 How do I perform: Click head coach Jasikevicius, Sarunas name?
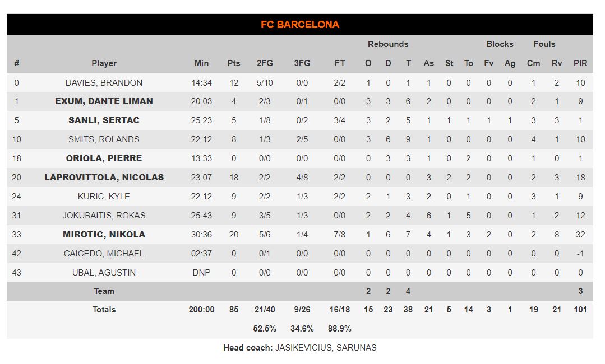pyautogui.click(x=326, y=348)
